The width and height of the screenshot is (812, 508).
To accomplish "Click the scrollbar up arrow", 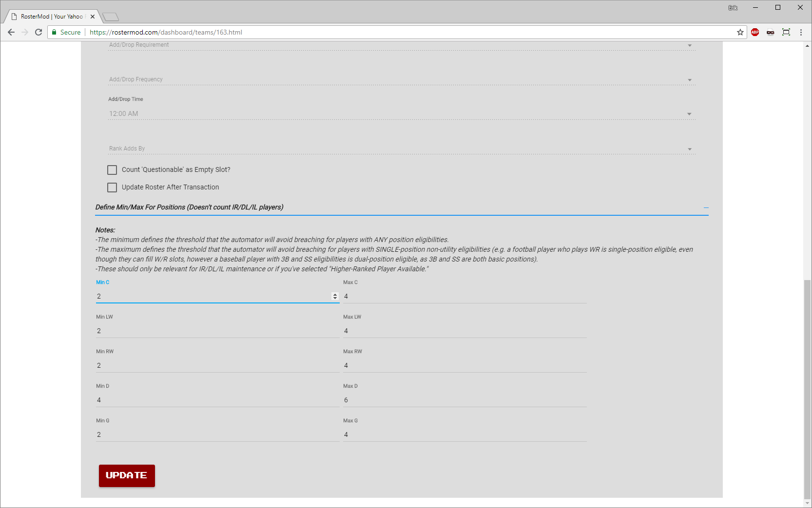I will pos(808,46).
